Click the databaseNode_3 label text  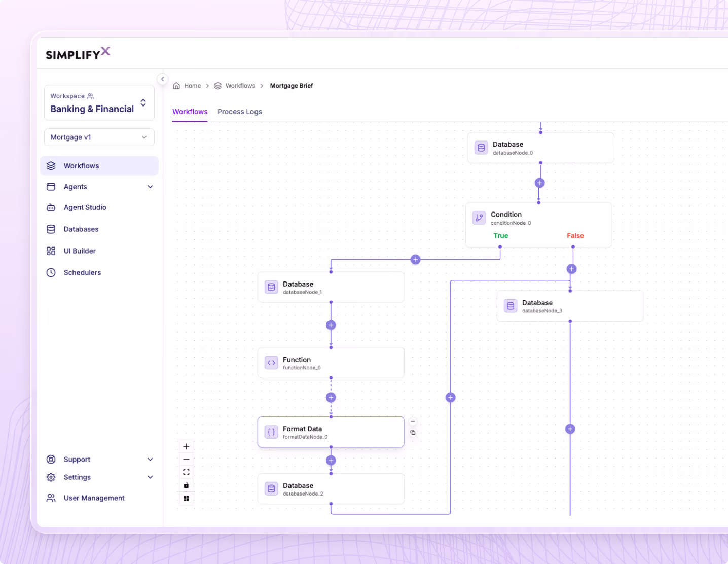click(542, 311)
